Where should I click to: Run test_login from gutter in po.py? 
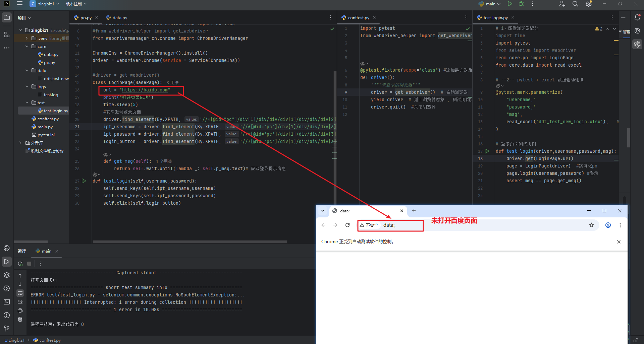pos(84,181)
